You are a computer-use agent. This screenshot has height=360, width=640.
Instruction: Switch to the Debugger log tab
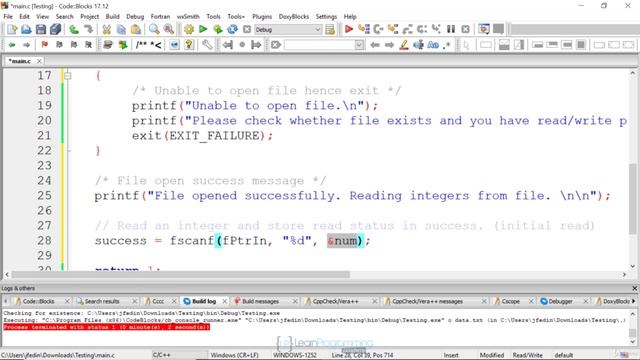pyautogui.click(x=560, y=301)
